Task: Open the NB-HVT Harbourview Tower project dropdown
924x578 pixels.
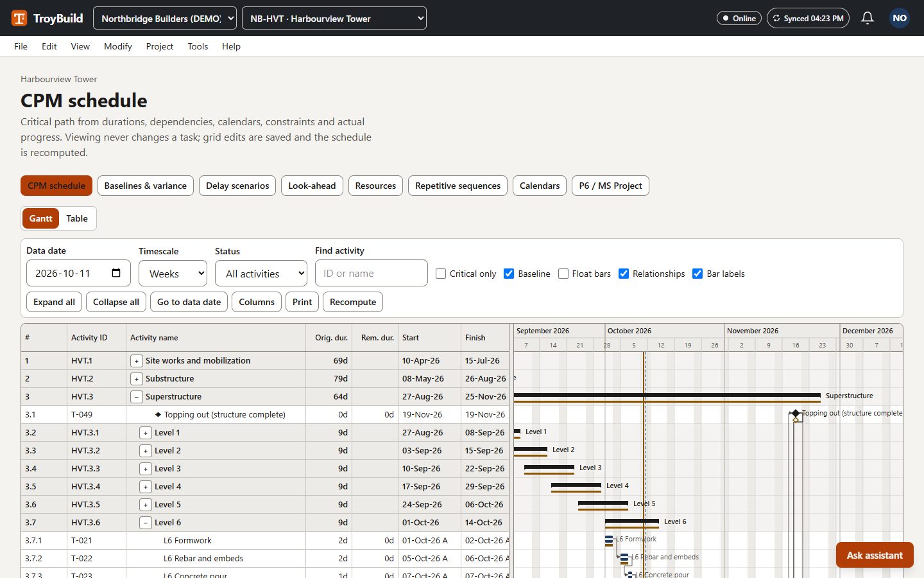Action: 334,18
